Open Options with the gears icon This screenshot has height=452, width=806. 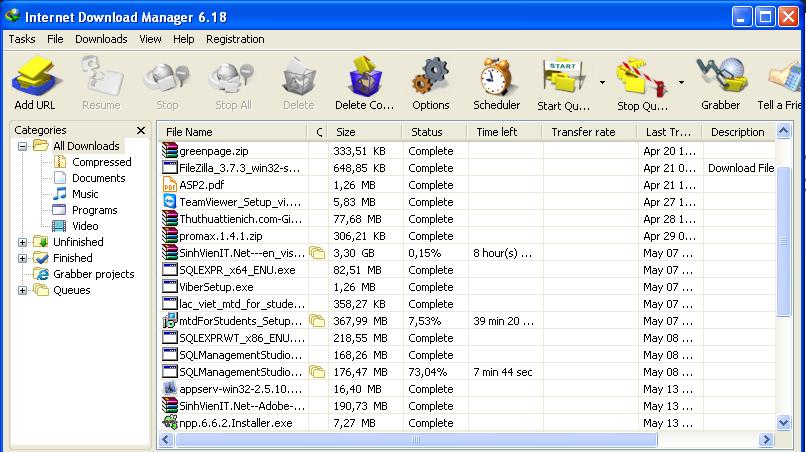[431, 77]
